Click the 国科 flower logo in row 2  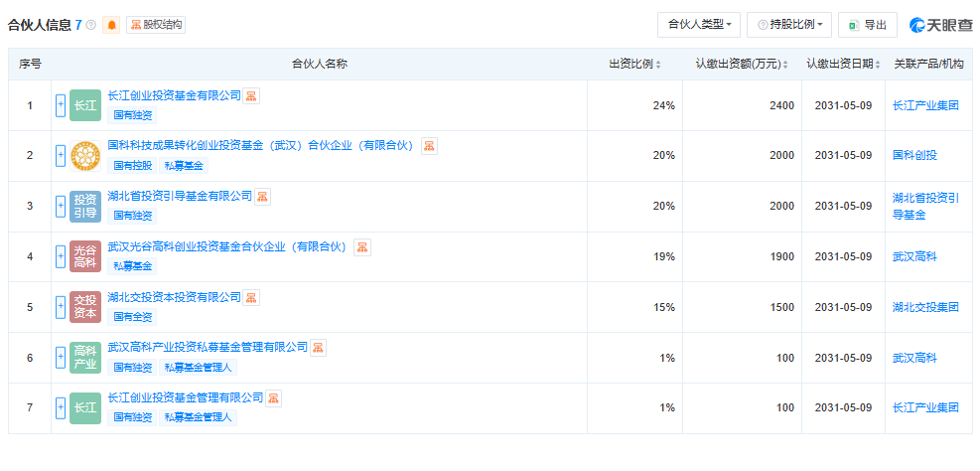(x=85, y=156)
